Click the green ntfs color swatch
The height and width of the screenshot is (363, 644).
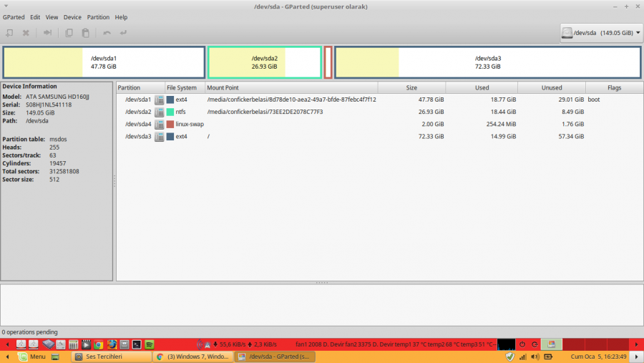pyautogui.click(x=170, y=112)
